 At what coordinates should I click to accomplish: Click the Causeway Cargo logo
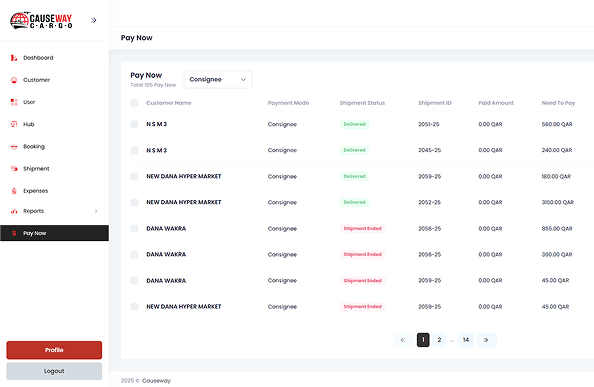[41, 20]
